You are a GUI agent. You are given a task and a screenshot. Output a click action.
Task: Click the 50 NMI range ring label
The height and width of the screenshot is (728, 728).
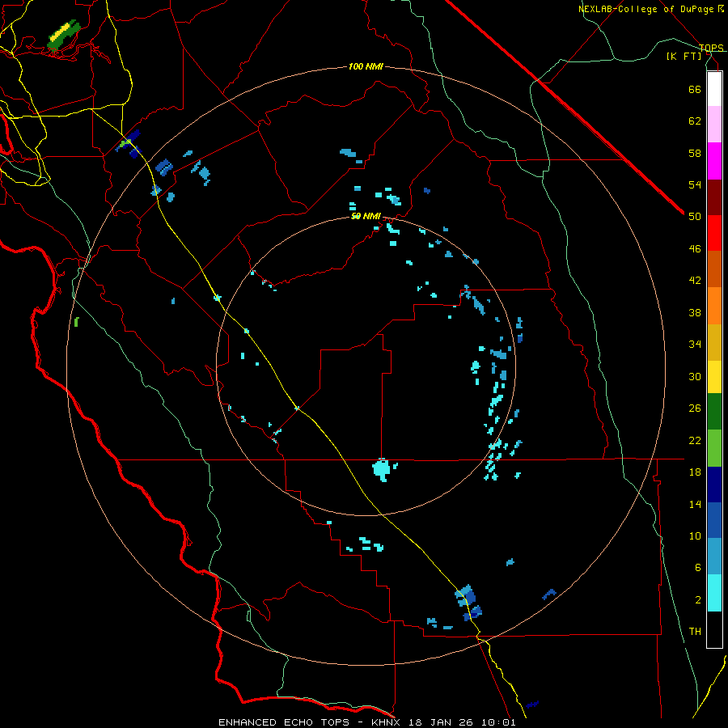click(366, 216)
